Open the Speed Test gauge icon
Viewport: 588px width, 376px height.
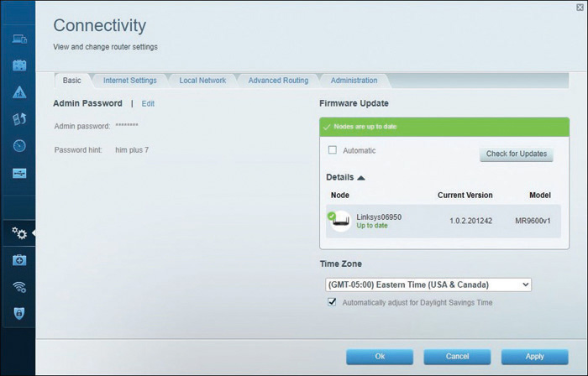coord(19,146)
